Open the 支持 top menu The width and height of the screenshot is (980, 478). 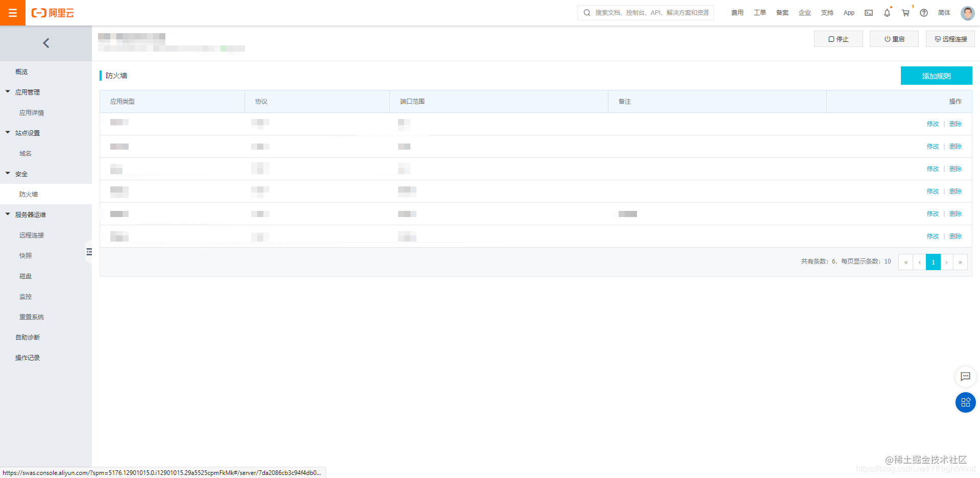click(x=827, y=13)
